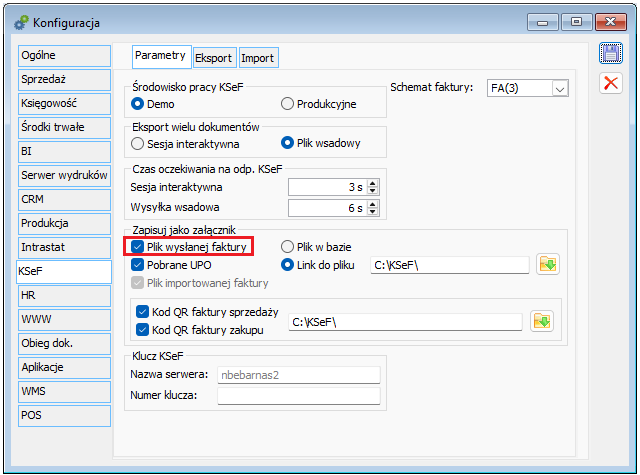Open the Schemat faktury dropdown

pyautogui.click(x=559, y=88)
